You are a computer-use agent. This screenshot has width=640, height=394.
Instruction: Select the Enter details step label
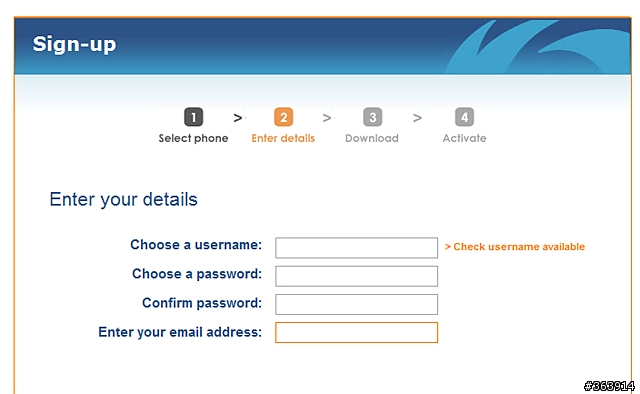click(283, 138)
